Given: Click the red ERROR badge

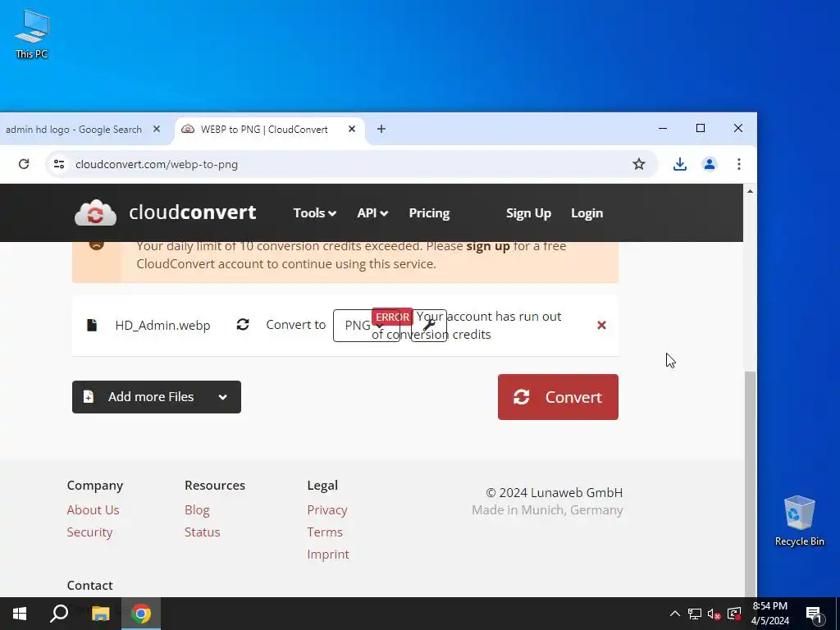Looking at the screenshot, I should tap(392, 317).
